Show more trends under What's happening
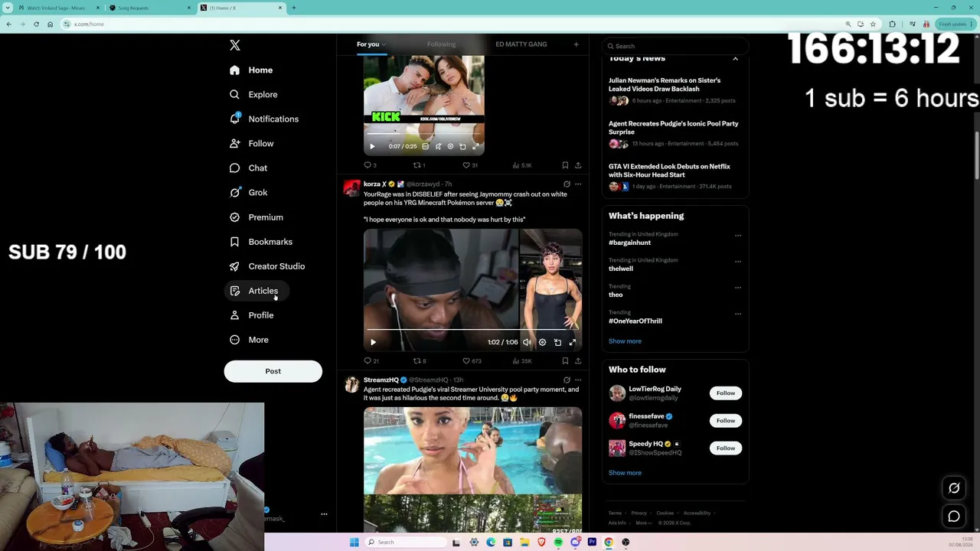This screenshot has width=980, height=551. [625, 341]
